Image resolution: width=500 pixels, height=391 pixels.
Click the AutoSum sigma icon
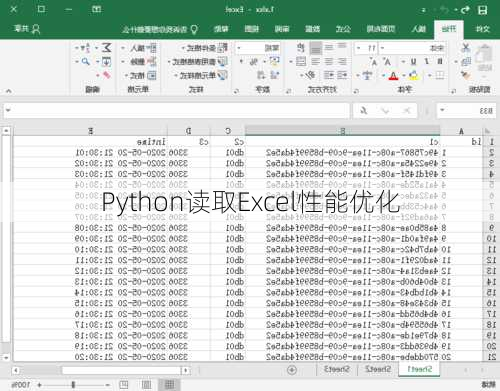click(106, 48)
